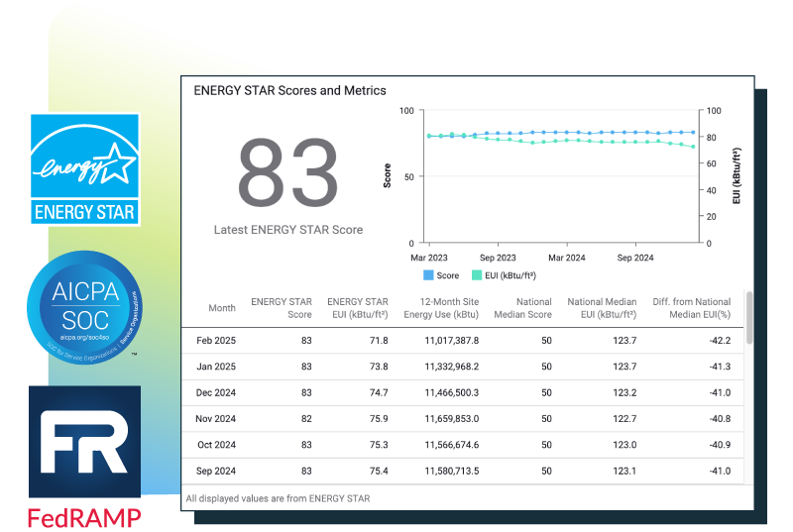Select the Jan 2025 row label
Screen dimensions: 793x532
tap(216, 367)
